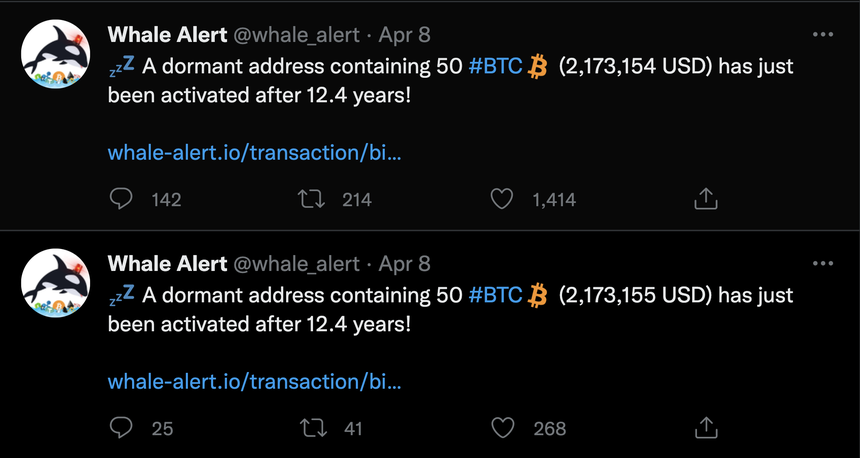The image size is (860, 458).
Task: Reply to the tweet with 25 replies
Action: pos(121,428)
